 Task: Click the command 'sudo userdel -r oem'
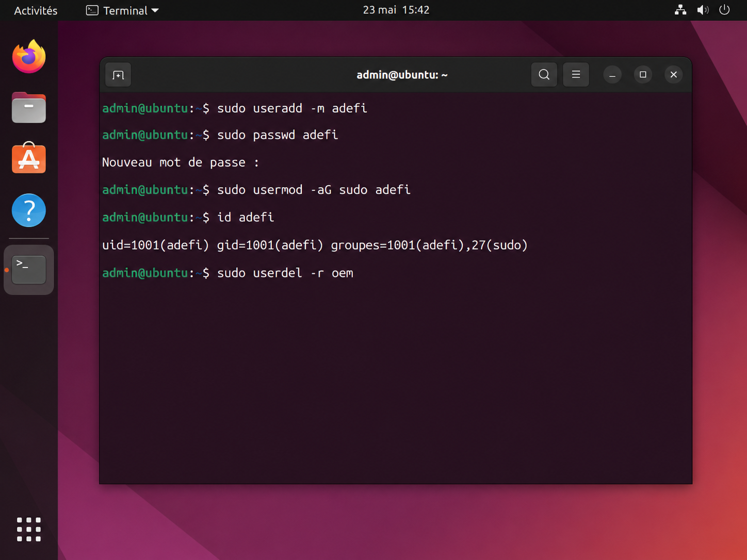(285, 273)
